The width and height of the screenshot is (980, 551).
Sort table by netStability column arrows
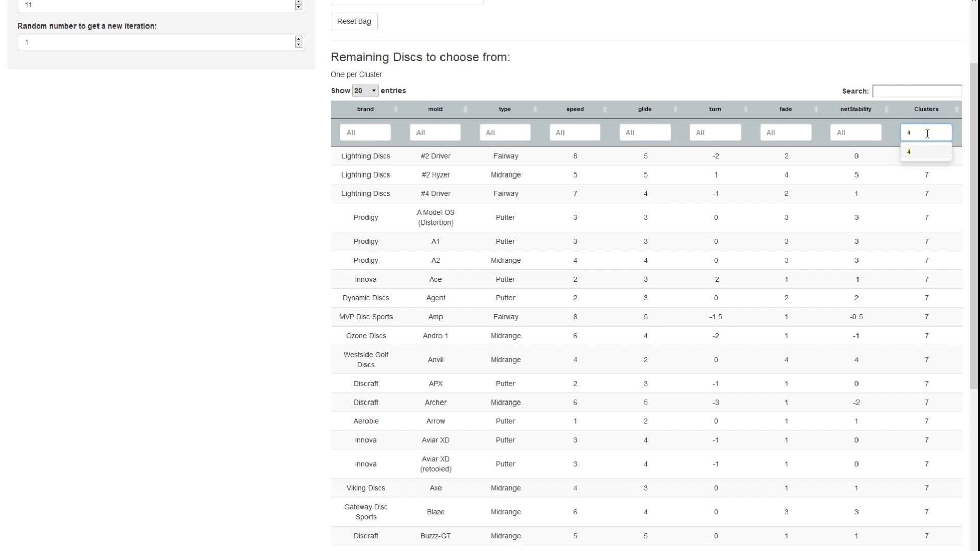[886, 109]
